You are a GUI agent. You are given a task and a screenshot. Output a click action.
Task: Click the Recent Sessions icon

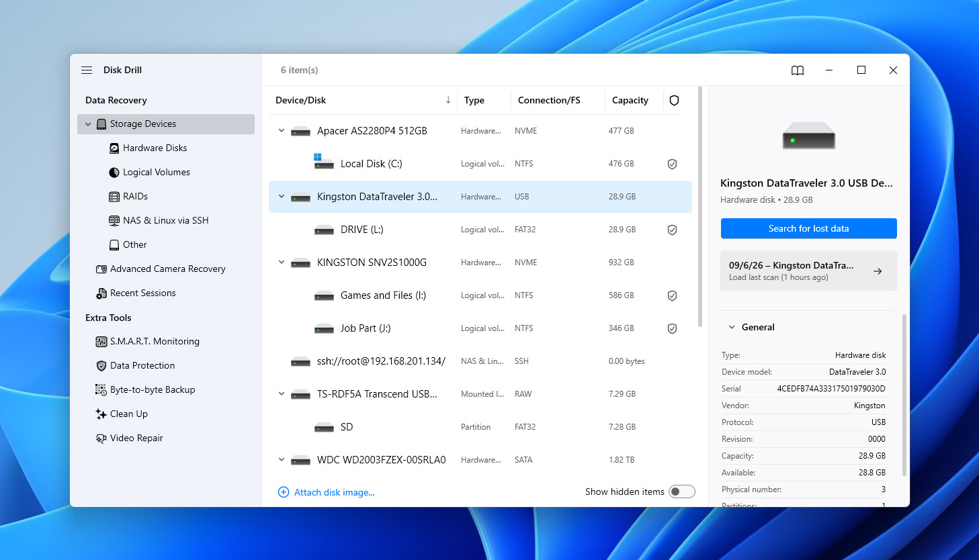coord(101,293)
